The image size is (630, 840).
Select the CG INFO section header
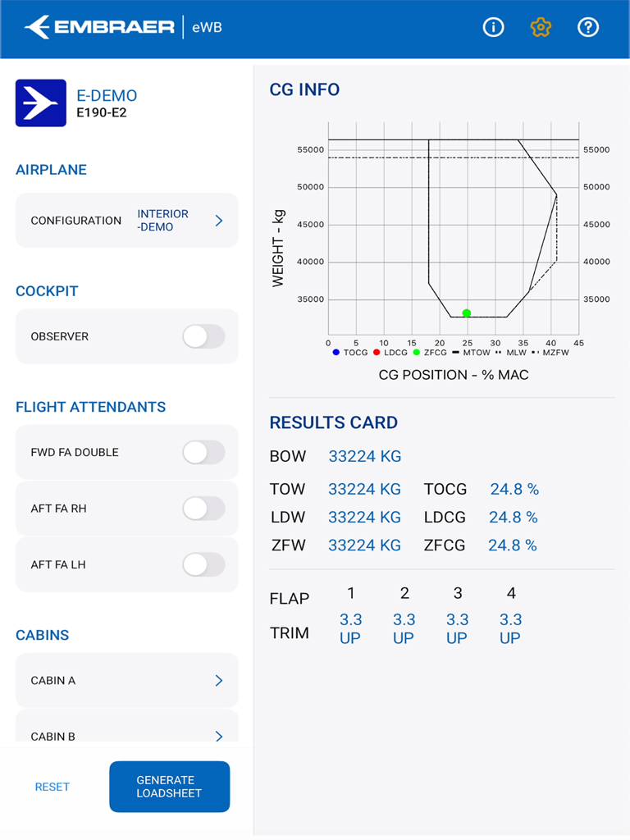(x=304, y=89)
